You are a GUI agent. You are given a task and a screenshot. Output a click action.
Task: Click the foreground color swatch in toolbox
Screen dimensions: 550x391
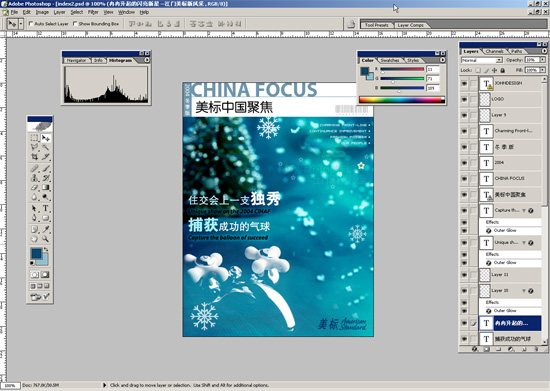[36, 253]
